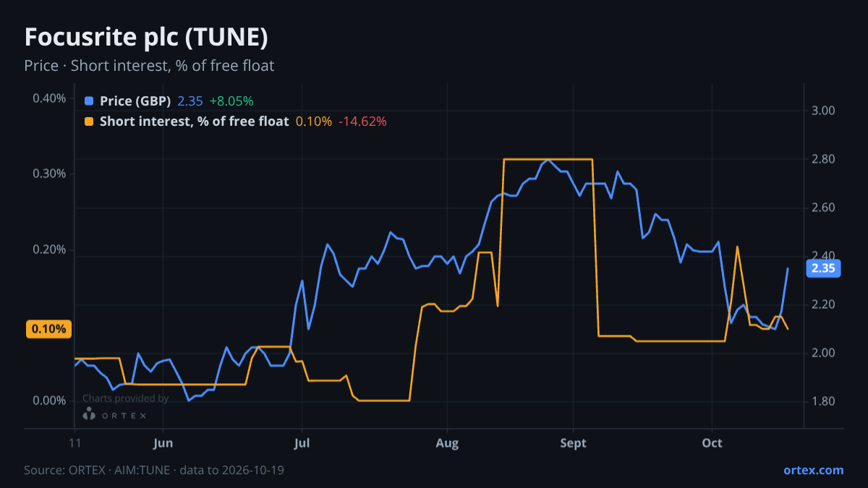Click the Jul label on the time axis
The image size is (868, 488).
coord(302,443)
